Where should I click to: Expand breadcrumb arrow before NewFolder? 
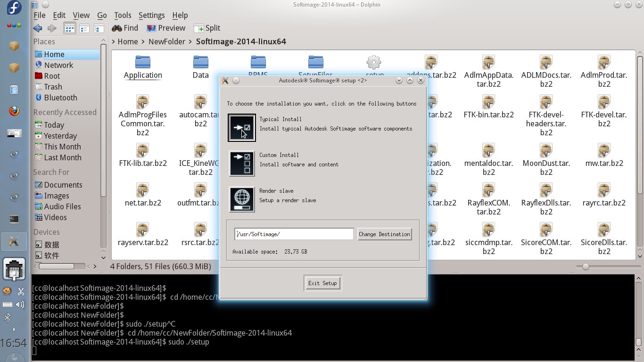point(143,41)
